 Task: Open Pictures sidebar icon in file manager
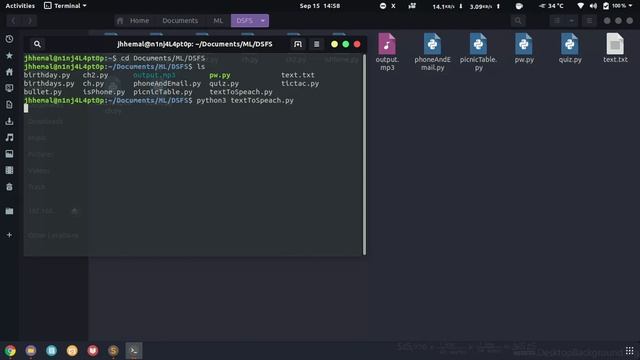(x=9, y=154)
